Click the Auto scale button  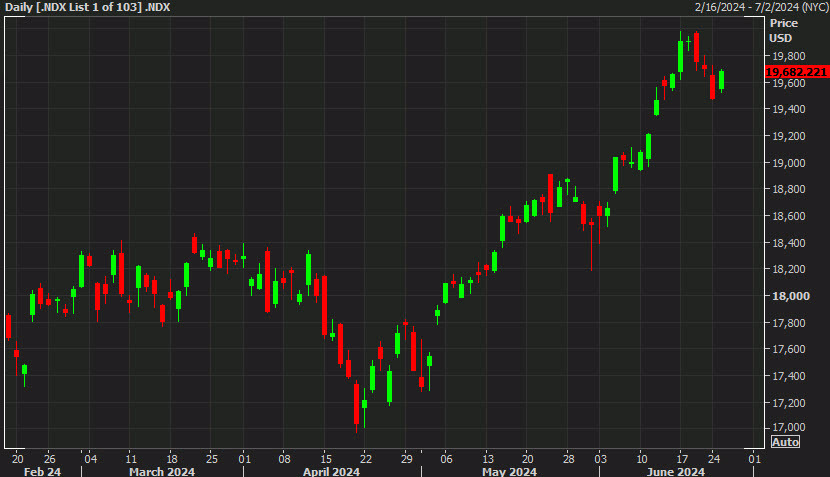tap(785, 442)
